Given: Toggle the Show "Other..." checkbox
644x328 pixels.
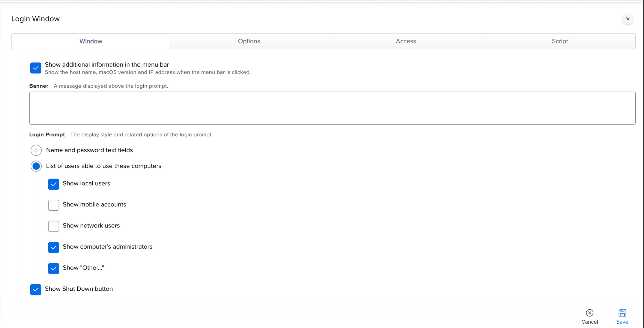Looking at the screenshot, I should [53, 268].
